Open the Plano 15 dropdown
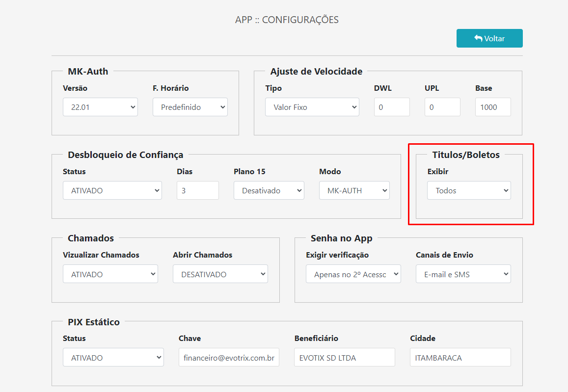The height and width of the screenshot is (392, 568). pyautogui.click(x=269, y=190)
